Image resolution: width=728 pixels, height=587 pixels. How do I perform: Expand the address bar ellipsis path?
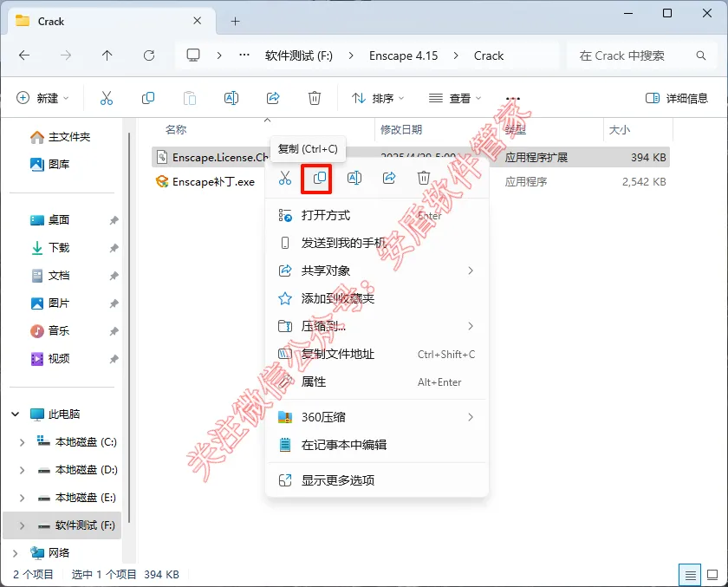(244, 55)
